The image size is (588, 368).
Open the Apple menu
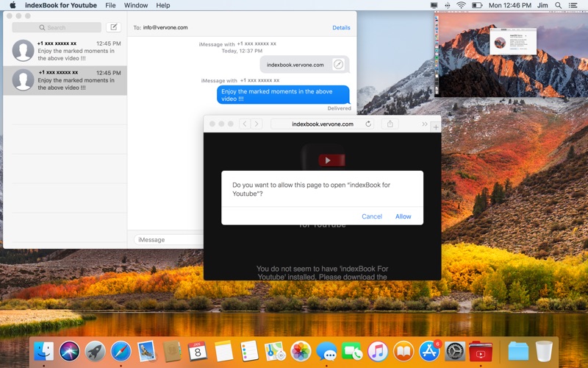point(12,5)
